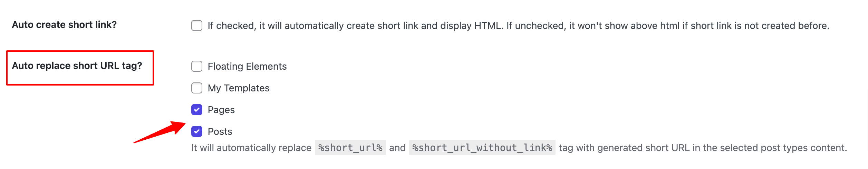Click the Floating Elements label text
The width and height of the screenshot is (868, 169).
247,66
